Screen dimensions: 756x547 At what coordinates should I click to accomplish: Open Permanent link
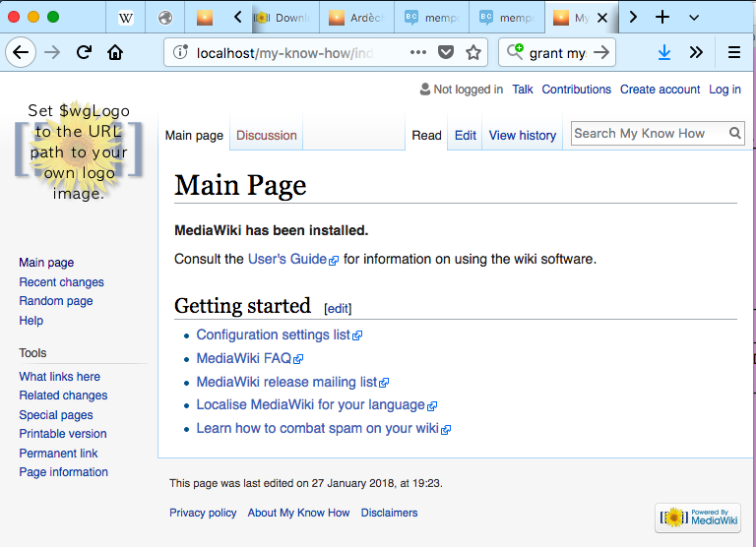[x=58, y=453]
